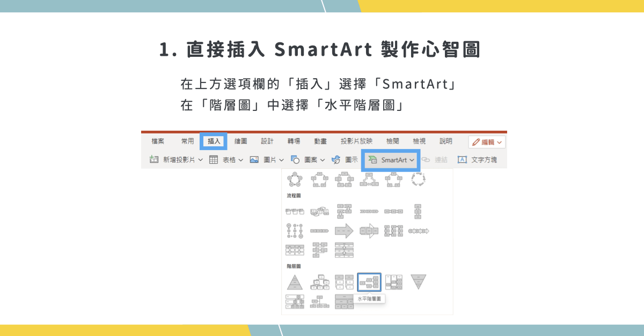Click the 圖示 icons button
Screen dimensions: 644x336
click(345, 160)
